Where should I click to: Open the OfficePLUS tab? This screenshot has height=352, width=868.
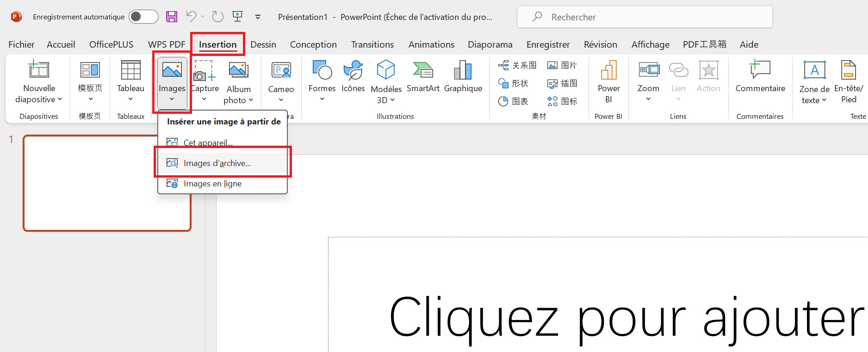[111, 44]
